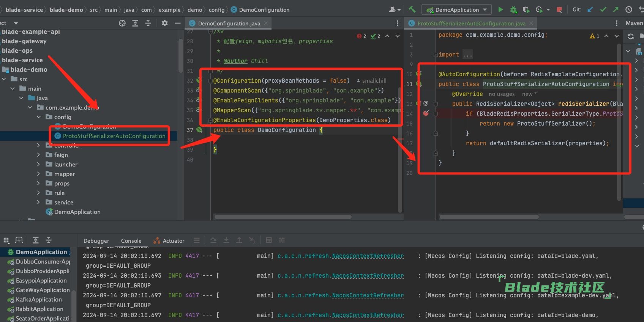Switch to ProtoStuffSerializerAutoConfiguration.java tab
Image resolution: width=644 pixels, height=322 pixels.
point(472,23)
